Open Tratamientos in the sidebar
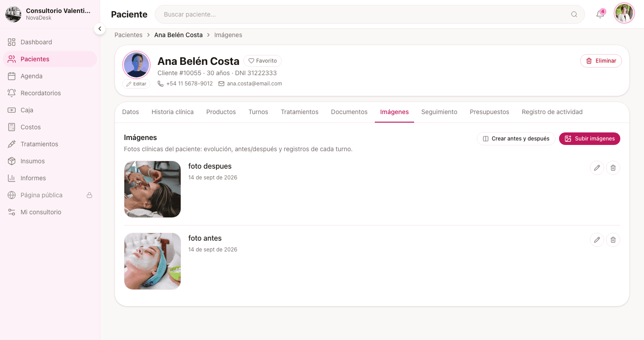 coord(50,144)
